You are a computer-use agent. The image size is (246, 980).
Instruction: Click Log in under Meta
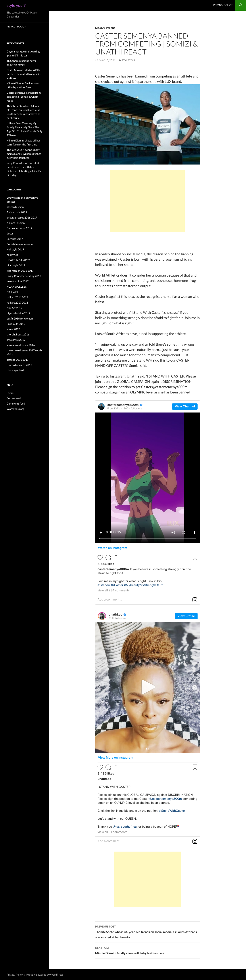coord(10,393)
